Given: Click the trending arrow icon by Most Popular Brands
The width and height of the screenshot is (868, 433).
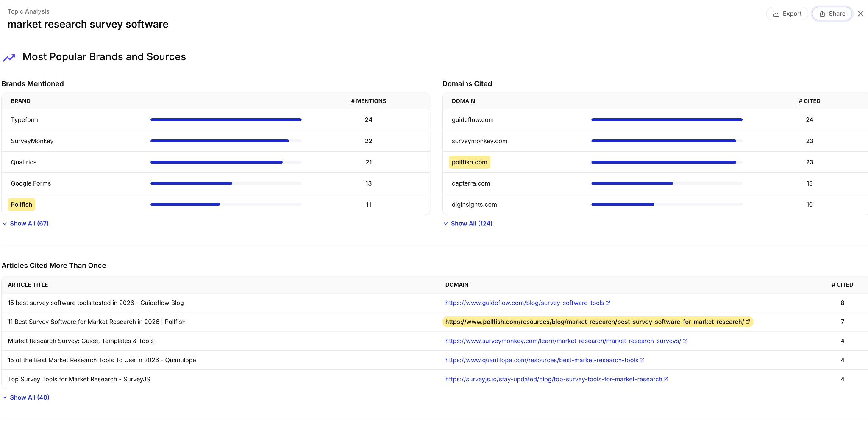Looking at the screenshot, I should tap(9, 57).
